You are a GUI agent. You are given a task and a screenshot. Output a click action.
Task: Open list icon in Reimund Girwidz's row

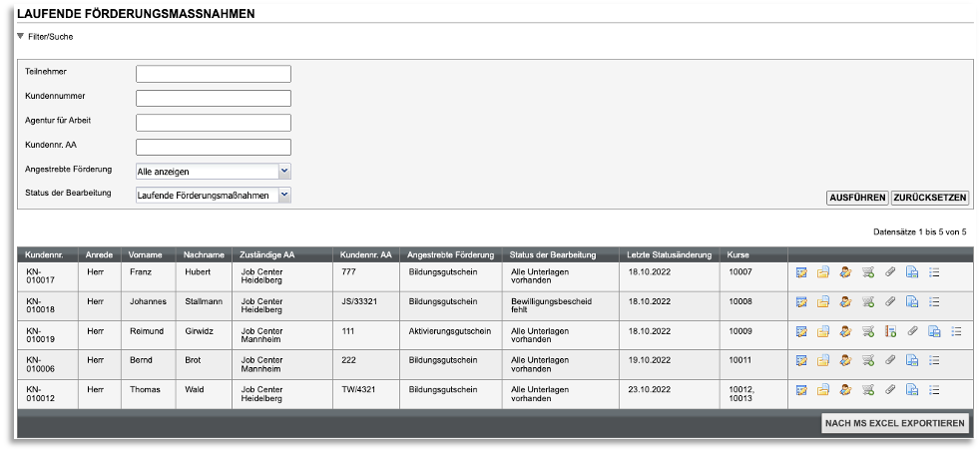click(956, 331)
